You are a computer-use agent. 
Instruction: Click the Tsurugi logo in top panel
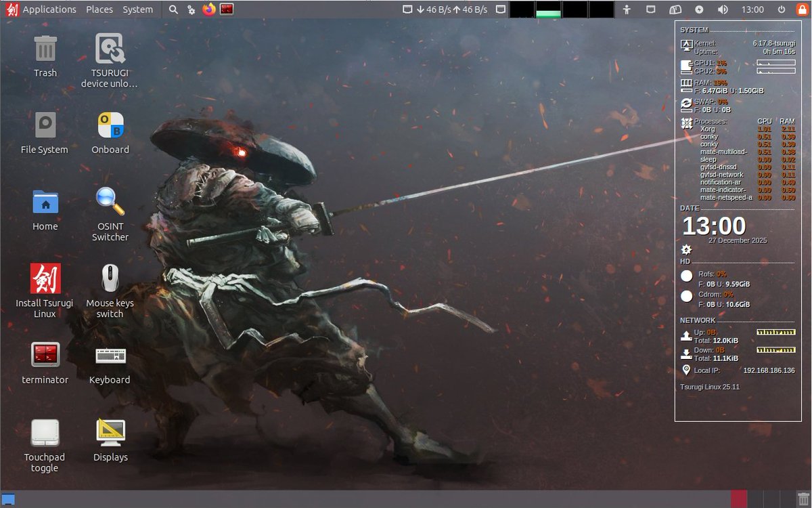[x=11, y=9]
